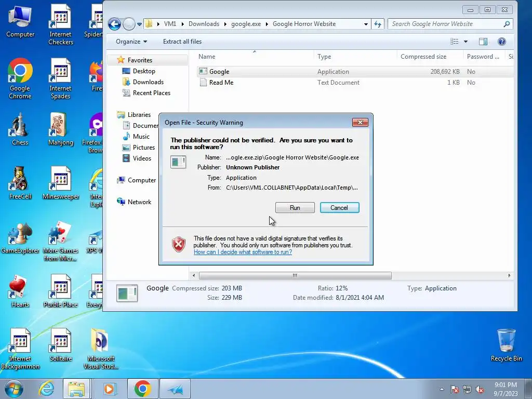Select More Games from Microsoft icon
This screenshot has height=399, width=532.
click(x=61, y=241)
